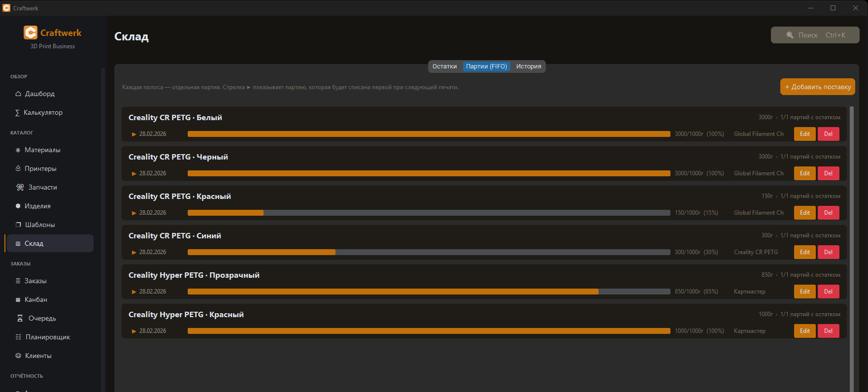This screenshot has height=392, width=868.
Task: Click the Запчасти tools icon
Action: [20, 187]
